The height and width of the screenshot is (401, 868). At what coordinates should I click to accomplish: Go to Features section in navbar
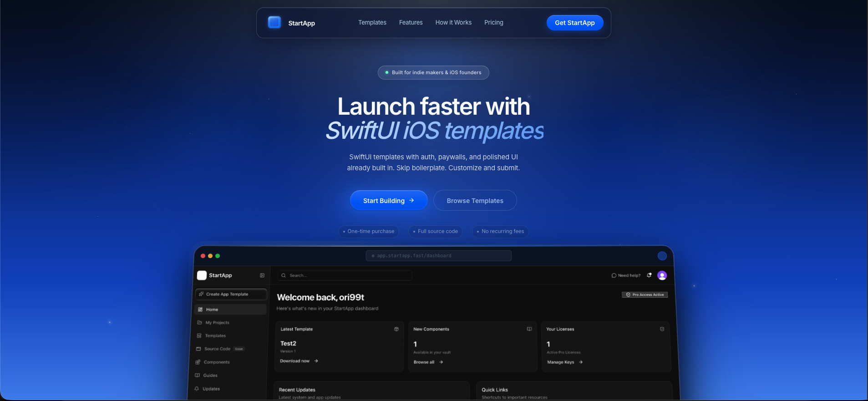(x=411, y=22)
